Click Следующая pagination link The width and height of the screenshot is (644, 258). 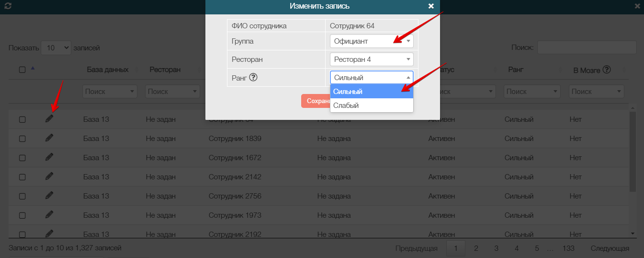coord(610,248)
